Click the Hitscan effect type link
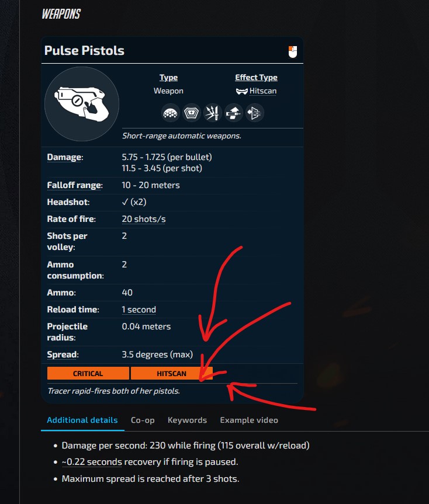The height and width of the screenshot is (504, 429). 263,91
